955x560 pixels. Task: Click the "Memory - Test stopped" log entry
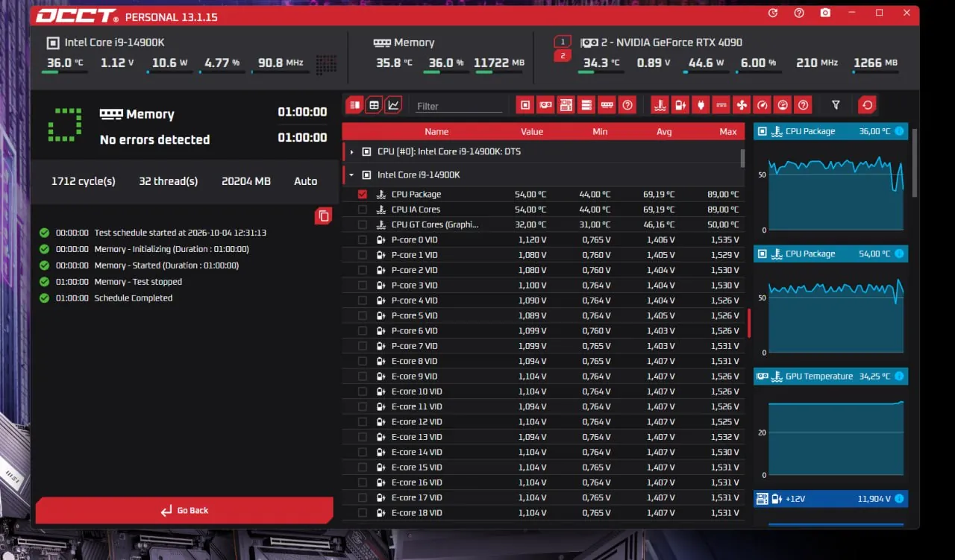[x=138, y=282]
